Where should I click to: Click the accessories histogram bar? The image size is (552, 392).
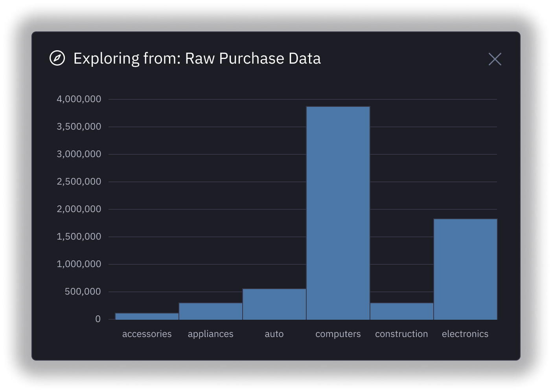point(147,316)
